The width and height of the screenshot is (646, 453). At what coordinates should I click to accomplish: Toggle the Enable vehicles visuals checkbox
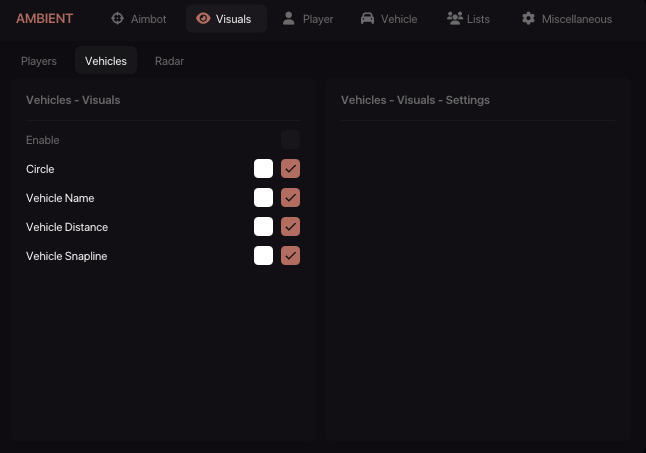(x=290, y=140)
